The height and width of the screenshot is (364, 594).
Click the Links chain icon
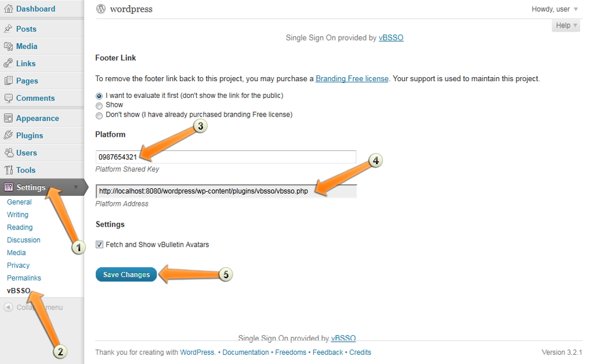coord(8,63)
